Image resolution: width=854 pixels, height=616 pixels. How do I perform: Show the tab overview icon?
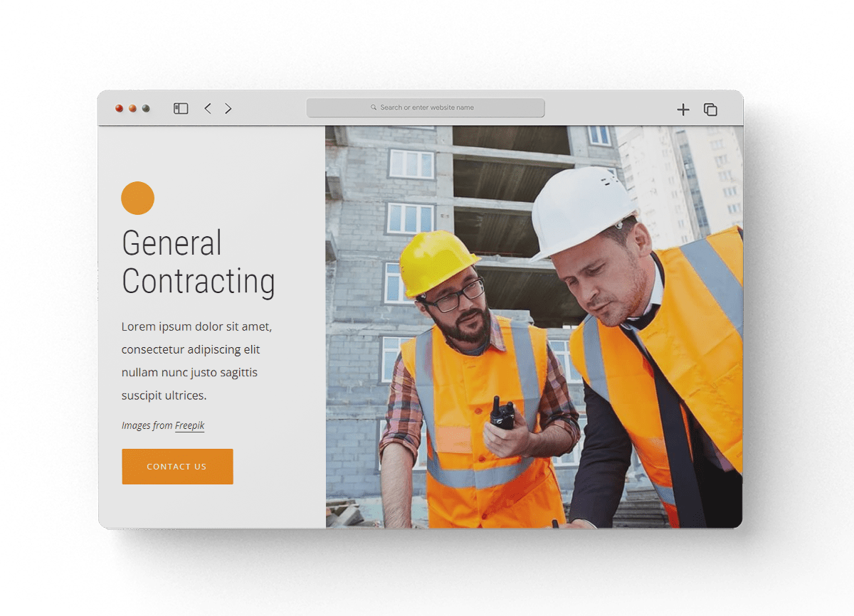coord(710,110)
